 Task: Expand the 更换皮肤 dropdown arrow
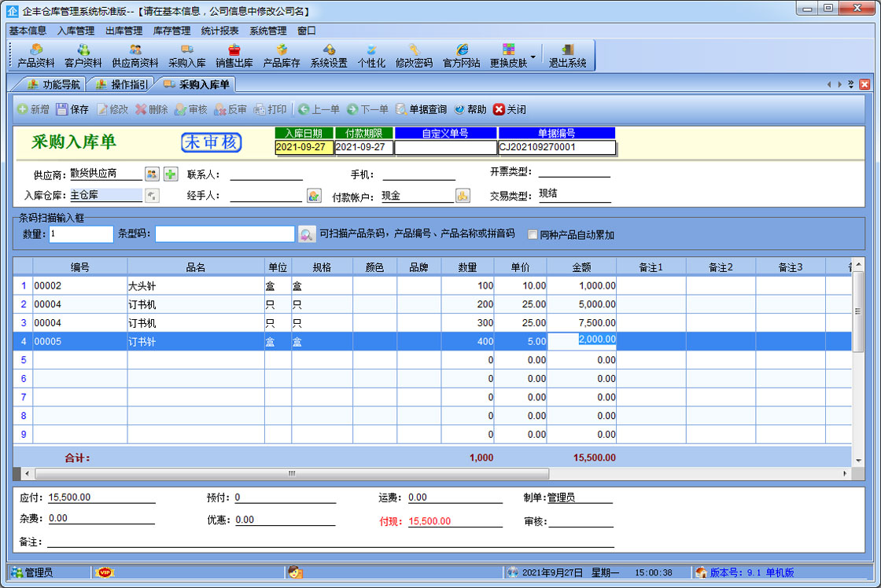point(533,57)
